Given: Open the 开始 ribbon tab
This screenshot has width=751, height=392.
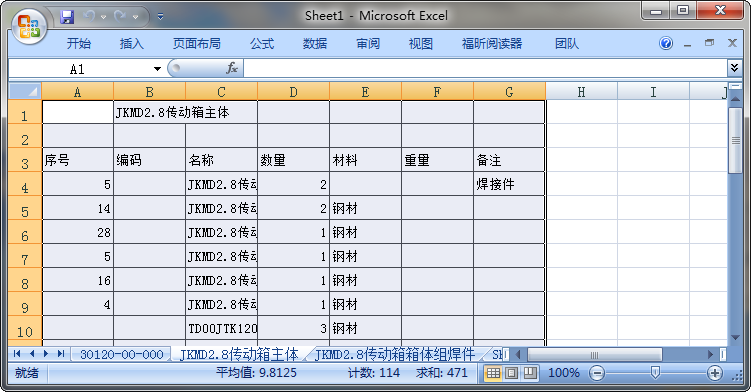Looking at the screenshot, I should coord(79,44).
